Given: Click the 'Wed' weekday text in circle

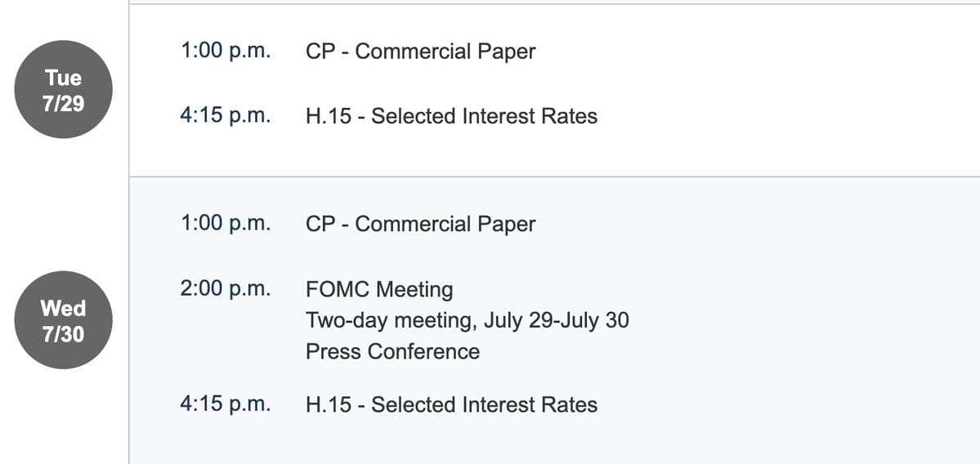Looking at the screenshot, I should coord(63,308).
